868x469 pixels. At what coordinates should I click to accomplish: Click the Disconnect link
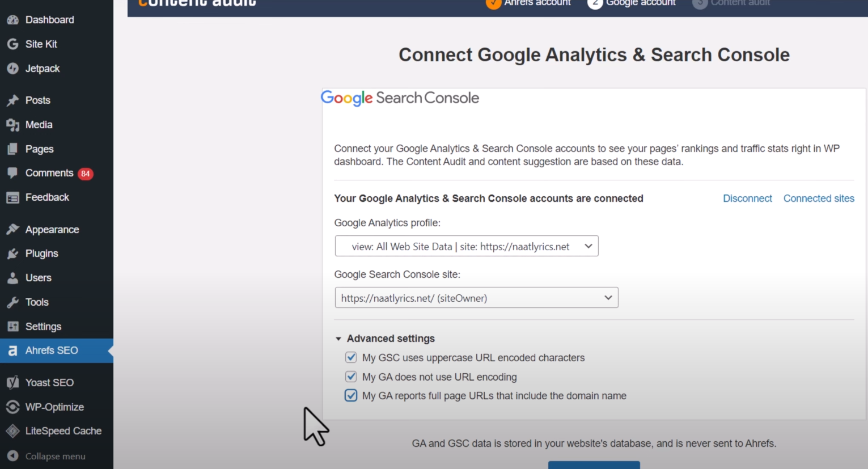click(x=747, y=198)
